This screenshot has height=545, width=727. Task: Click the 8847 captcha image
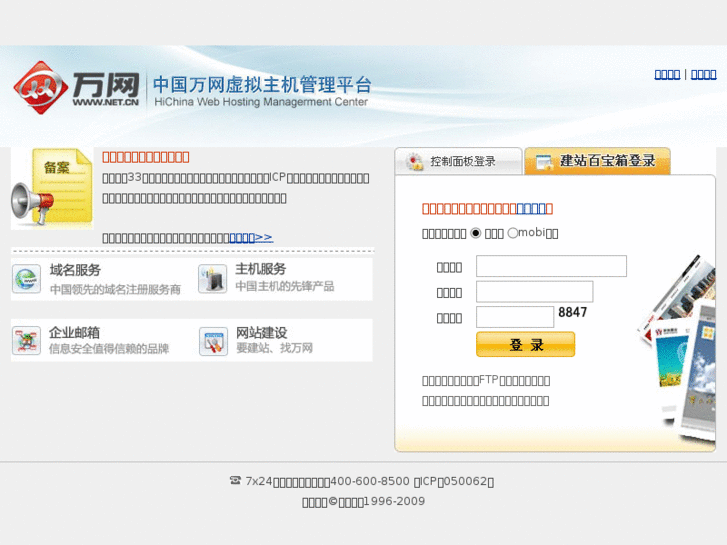pos(573,312)
